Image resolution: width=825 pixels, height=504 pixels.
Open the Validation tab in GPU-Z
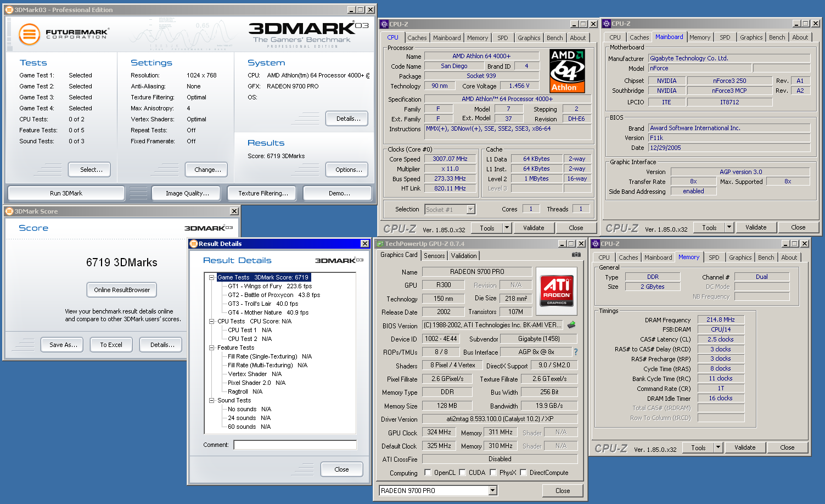(x=464, y=256)
